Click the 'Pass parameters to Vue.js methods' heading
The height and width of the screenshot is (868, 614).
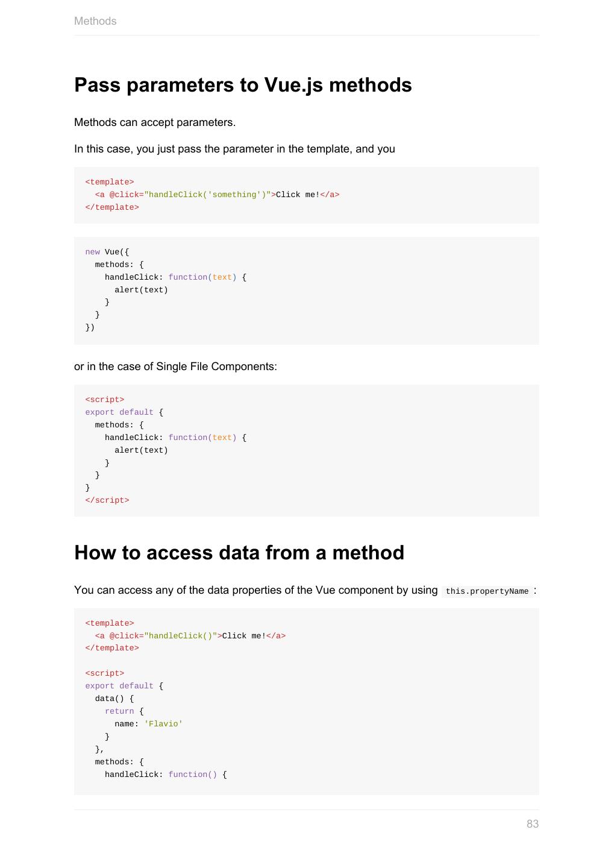[243, 85]
